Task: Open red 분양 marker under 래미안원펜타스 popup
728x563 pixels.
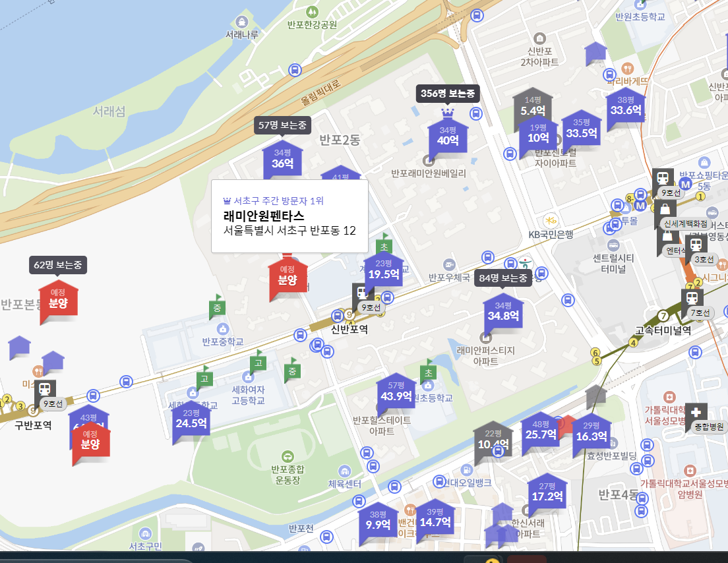Action: [288, 277]
